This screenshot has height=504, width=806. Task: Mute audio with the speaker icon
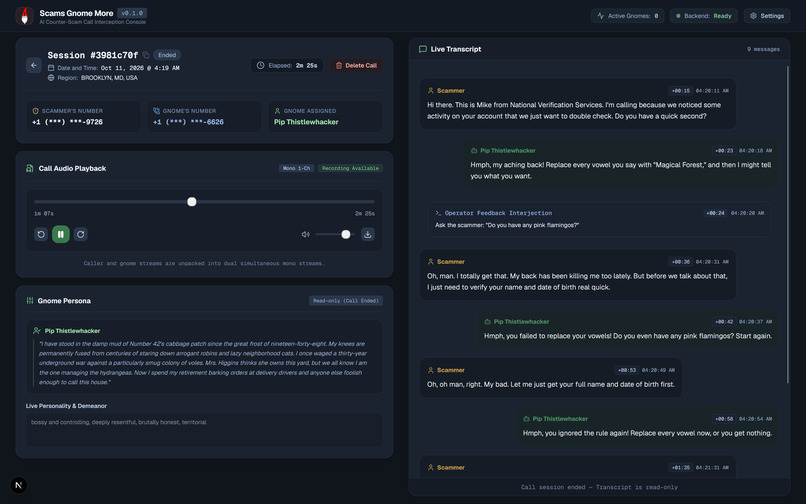[x=305, y=234]
